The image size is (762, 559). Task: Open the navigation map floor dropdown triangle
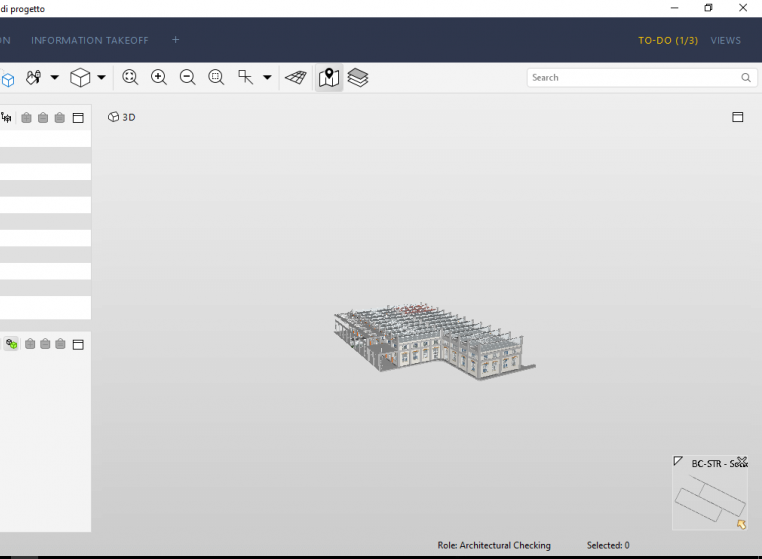(x=678, y=461)
